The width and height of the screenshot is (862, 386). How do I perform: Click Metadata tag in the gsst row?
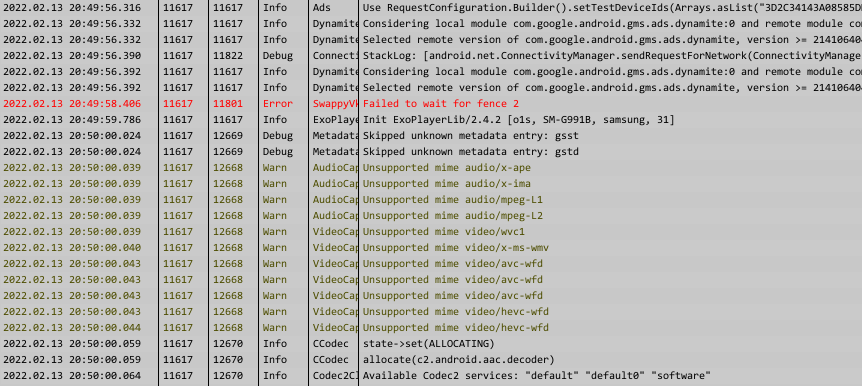[335, 136]
